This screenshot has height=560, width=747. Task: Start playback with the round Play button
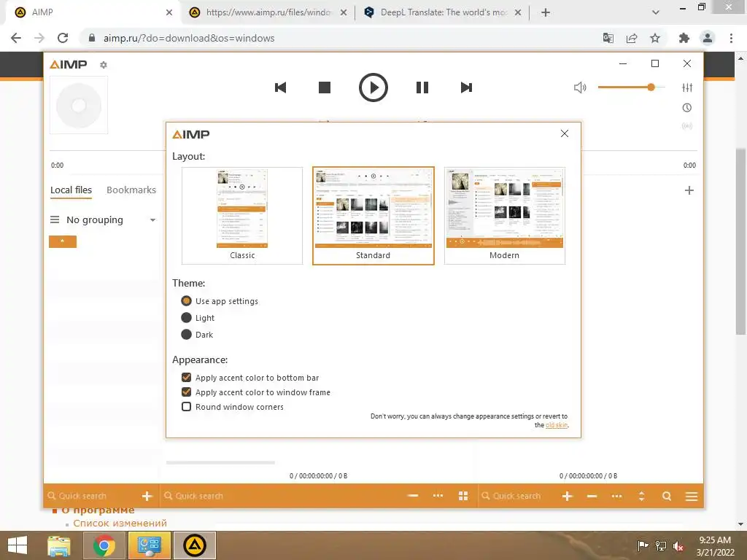[x=373, y=87]
